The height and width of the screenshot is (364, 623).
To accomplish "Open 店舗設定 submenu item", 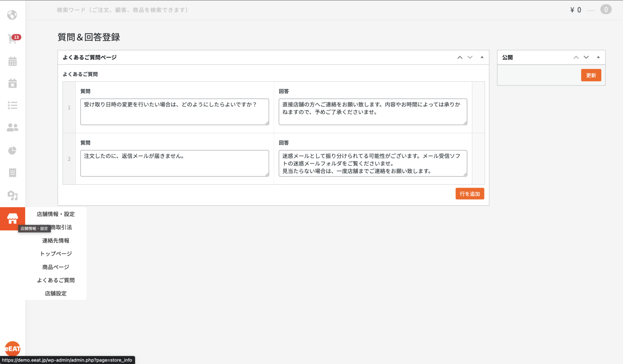I will 55,293.
